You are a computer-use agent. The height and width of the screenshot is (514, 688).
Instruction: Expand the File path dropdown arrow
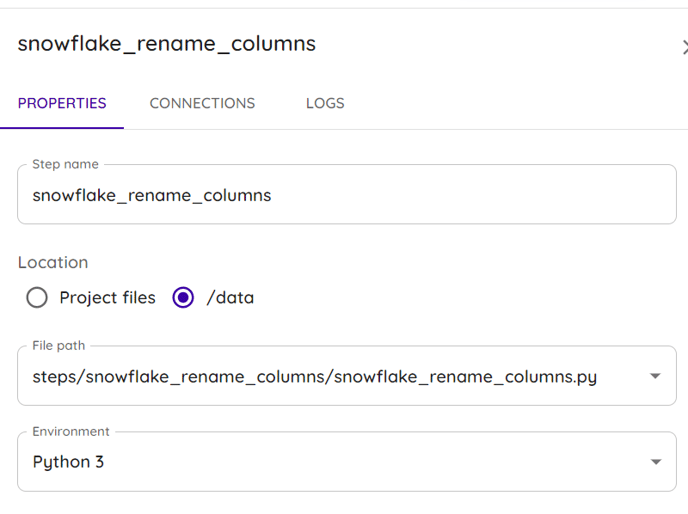click(655, 376)
